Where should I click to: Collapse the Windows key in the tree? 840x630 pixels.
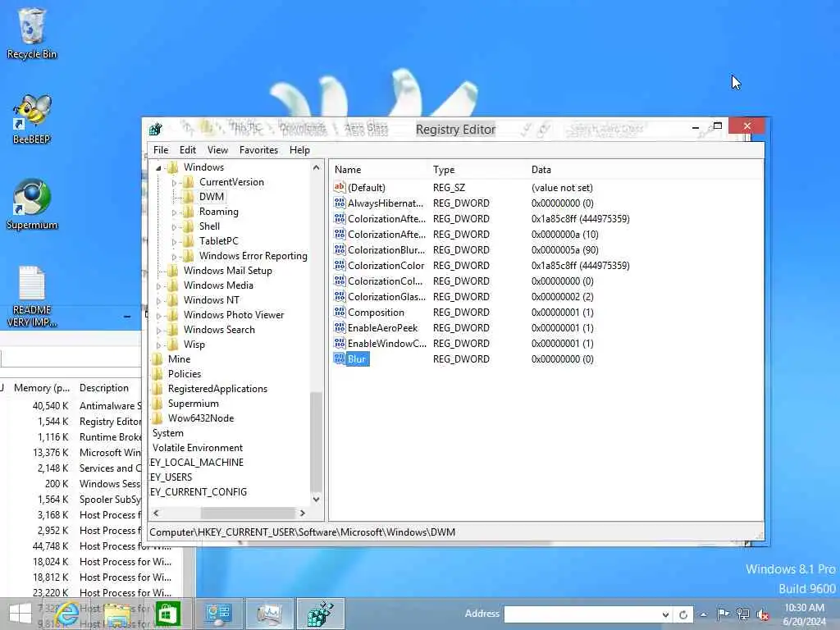(x=158, y=168)
